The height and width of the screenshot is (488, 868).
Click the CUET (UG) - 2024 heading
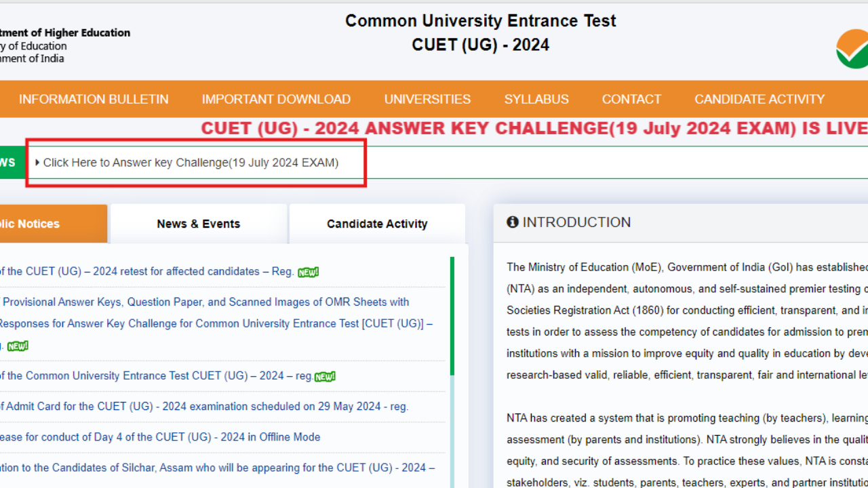click(x=481, y=45)
